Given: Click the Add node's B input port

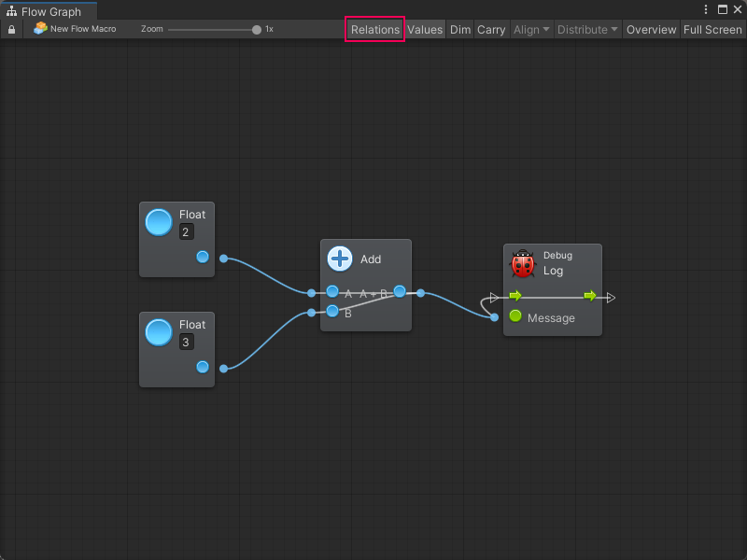Looking at the screenshot, I should 332,312.
